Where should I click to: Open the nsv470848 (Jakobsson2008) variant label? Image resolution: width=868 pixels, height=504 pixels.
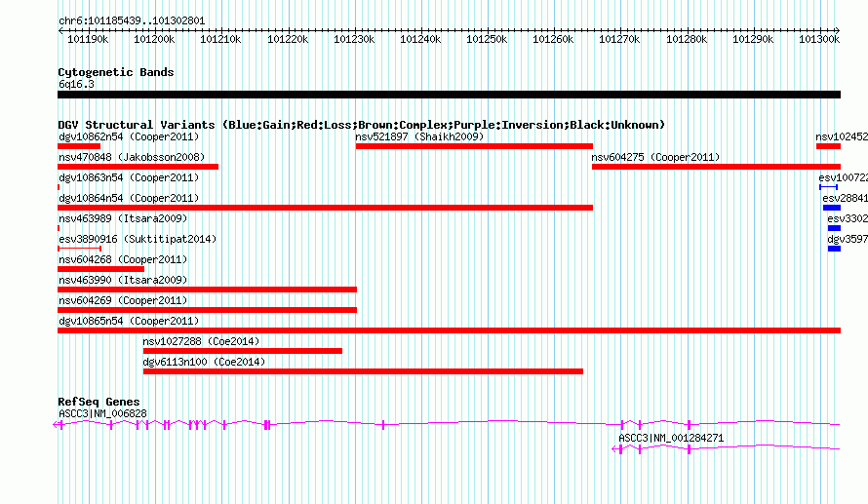132,157
